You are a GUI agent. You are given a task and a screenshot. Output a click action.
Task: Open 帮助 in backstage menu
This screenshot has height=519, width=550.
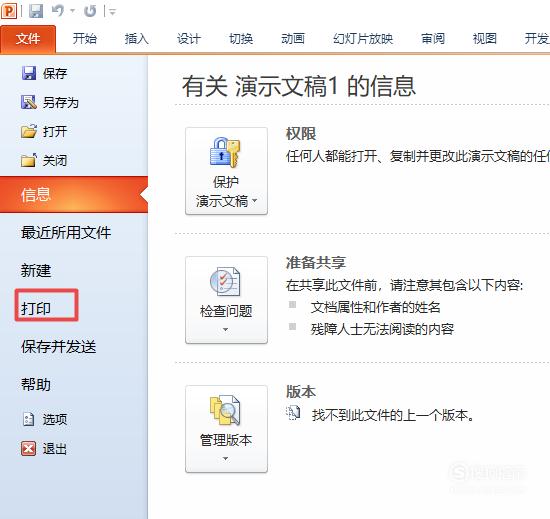pyautogui.click(x=36, y=384)
